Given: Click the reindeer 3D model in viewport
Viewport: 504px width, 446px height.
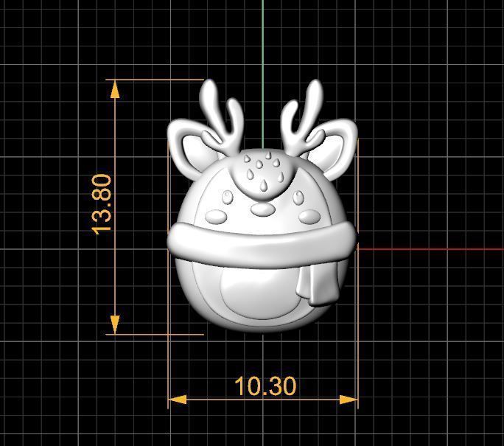Looking at the screenshot, I should click(262, 206).
